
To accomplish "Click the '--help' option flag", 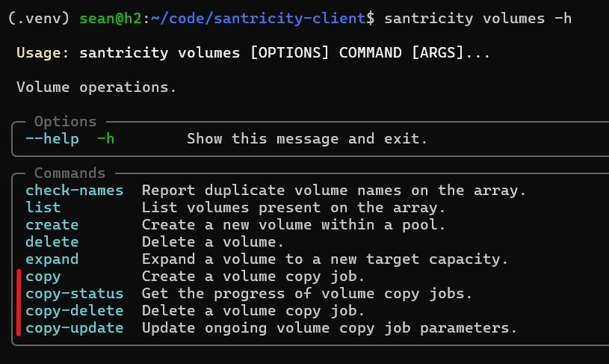I will tap(52, 139).
